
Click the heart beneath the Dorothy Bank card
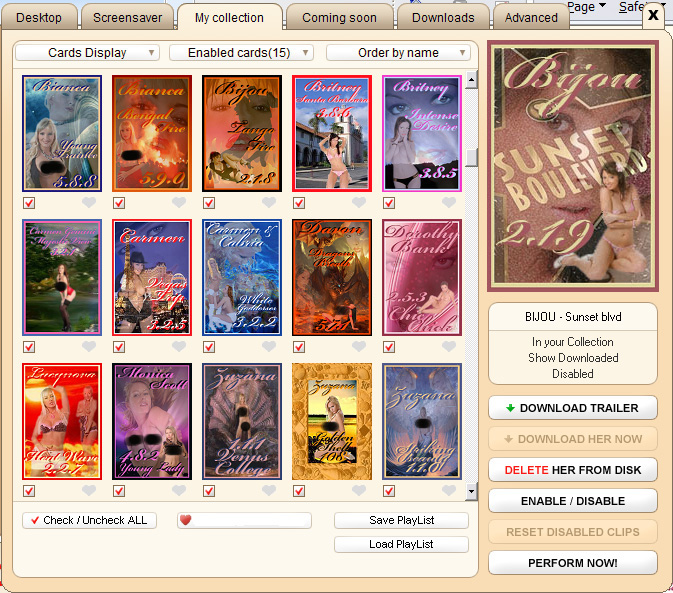click(449, 347)
